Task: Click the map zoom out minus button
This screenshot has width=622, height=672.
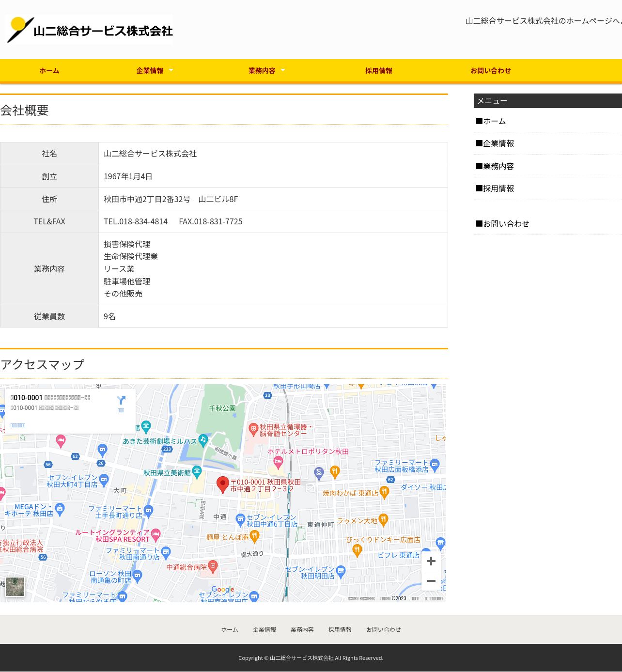Action: coord(431,581)
